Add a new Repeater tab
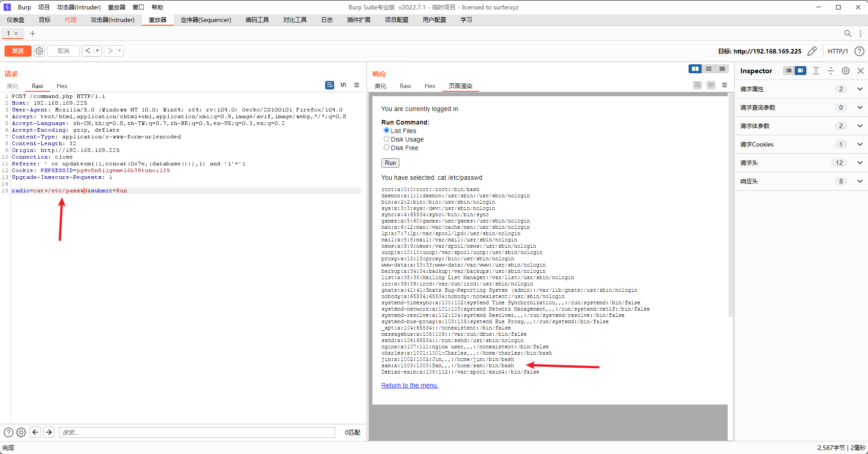The height and width of the screenshot is (454, 868). click(32, 33)
